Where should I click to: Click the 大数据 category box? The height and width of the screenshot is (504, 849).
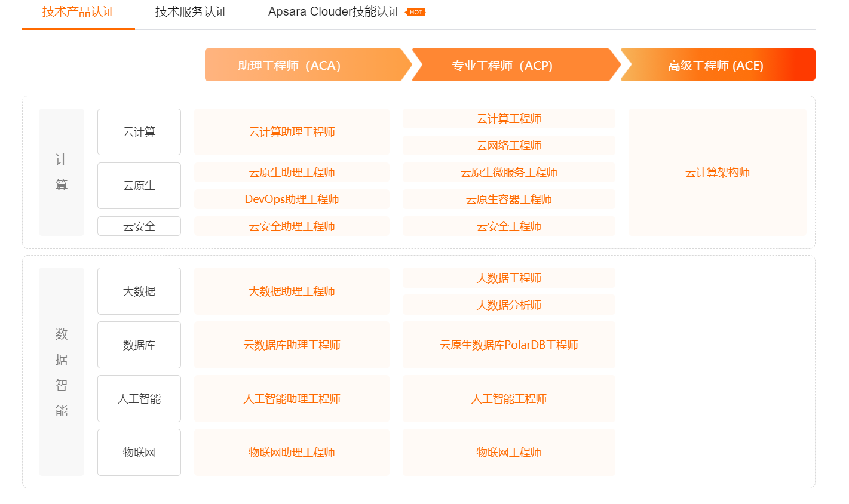point(139,291)
